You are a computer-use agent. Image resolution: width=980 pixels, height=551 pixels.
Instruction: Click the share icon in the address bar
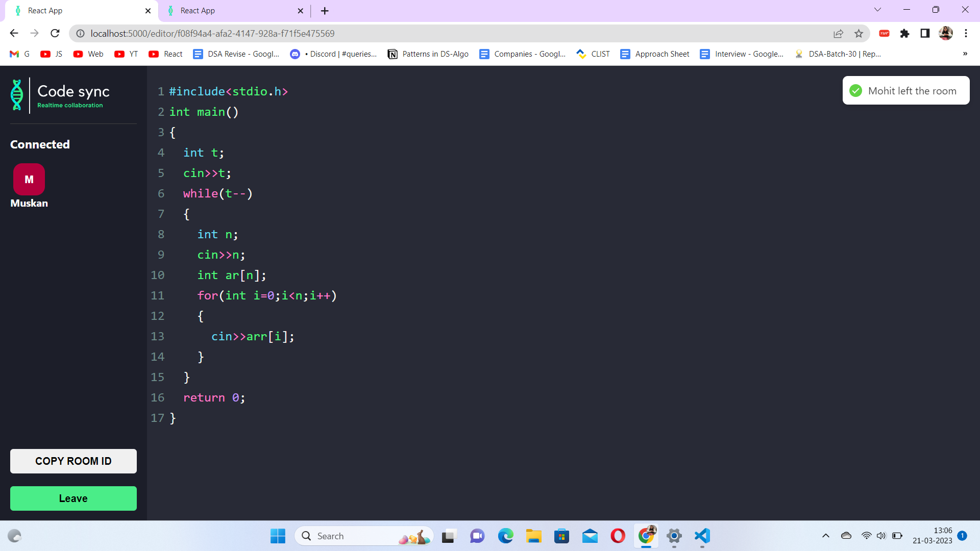(839, 33)
